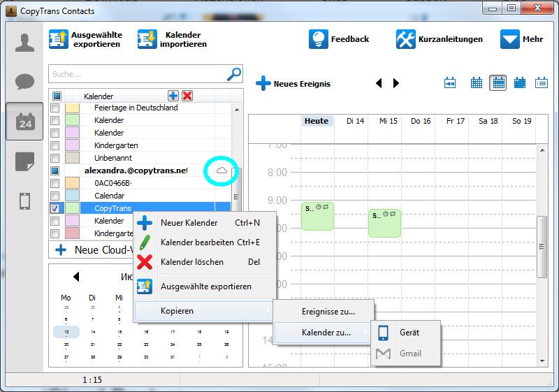Screen dimensions: 559x392
Task: Toggle the select-all Kalender header checkbox
Action: tap(57, 96)
